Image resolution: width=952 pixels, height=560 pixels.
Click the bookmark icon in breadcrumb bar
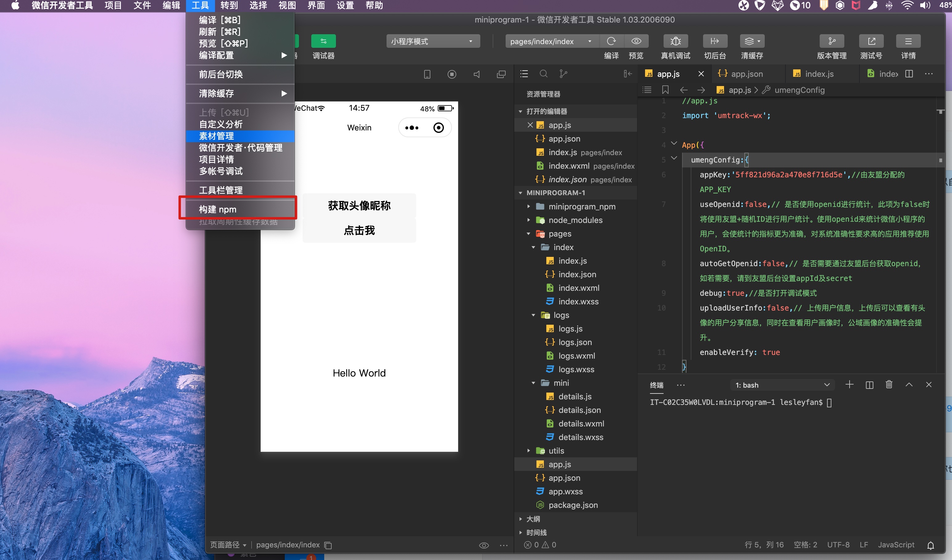click(x=665, y=90)
